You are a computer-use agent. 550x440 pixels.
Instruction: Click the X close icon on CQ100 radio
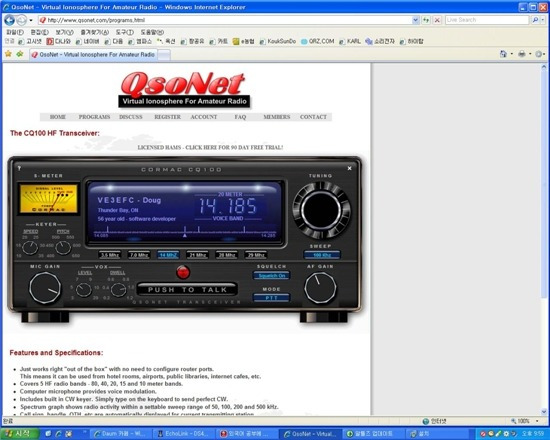pos(349,168)
